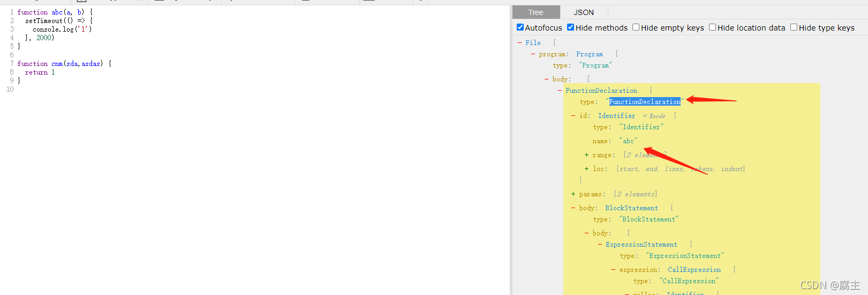Click the "BlockStatement" type string value

coord(649,219)
